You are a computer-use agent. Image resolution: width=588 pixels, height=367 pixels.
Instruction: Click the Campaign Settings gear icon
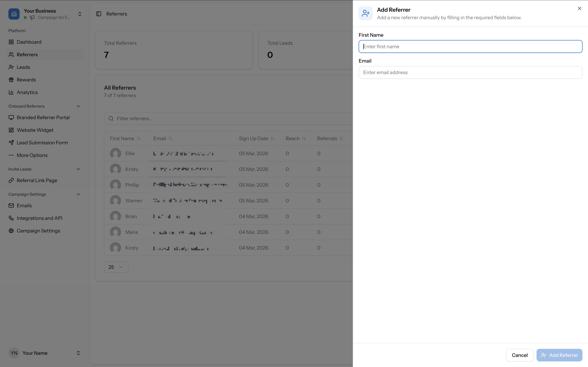click(11, 231)
